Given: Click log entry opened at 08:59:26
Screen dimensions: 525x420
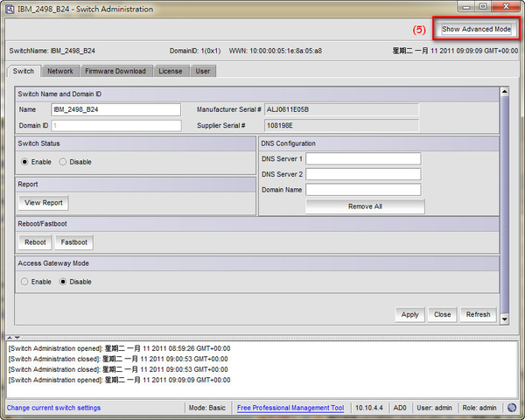Looking at the screenshot, I should (119, 348).
